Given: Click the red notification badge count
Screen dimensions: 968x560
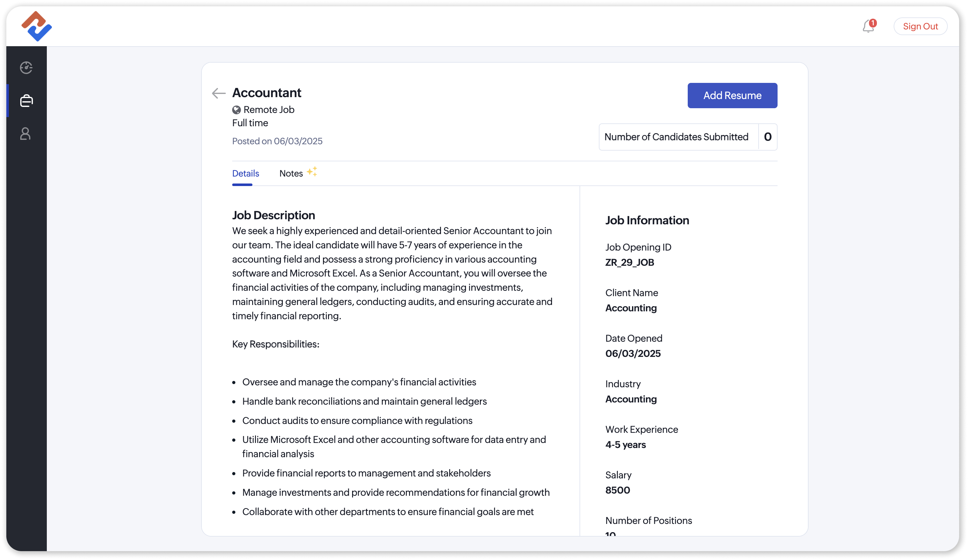Looking at the screenshot, I should tap(873, 23).
